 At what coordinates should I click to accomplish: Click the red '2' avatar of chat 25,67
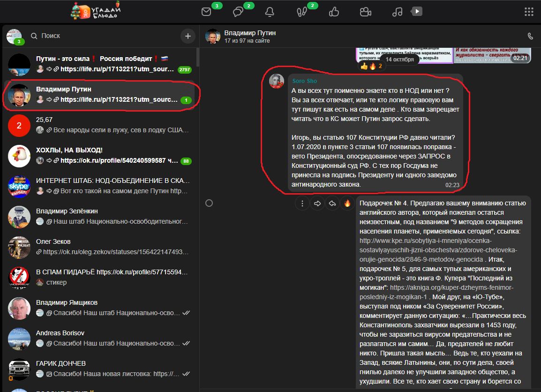coord(19,126)
